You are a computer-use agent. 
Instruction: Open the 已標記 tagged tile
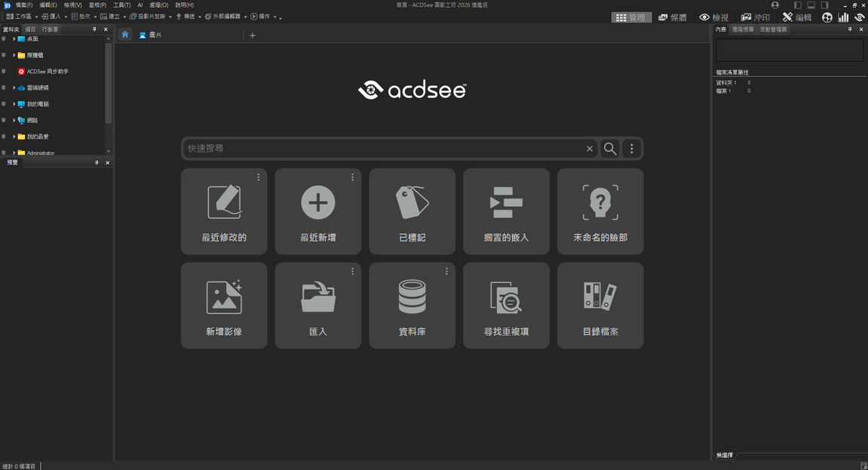coord(412,210)
